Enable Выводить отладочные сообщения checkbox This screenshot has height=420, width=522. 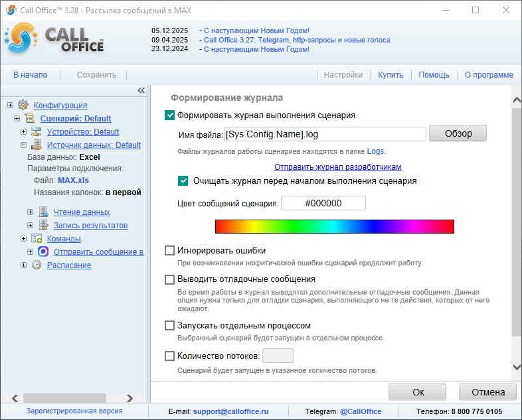170,279
